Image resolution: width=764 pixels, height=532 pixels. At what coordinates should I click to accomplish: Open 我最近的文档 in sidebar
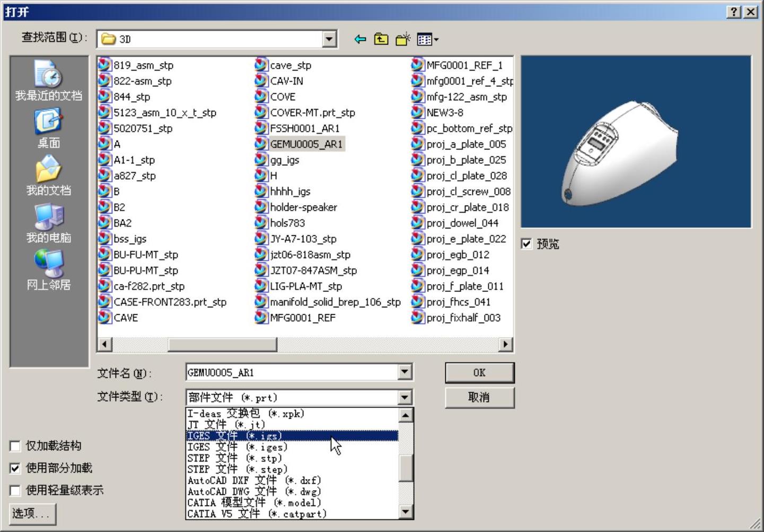pyautogui.click(x=49, y=80)
